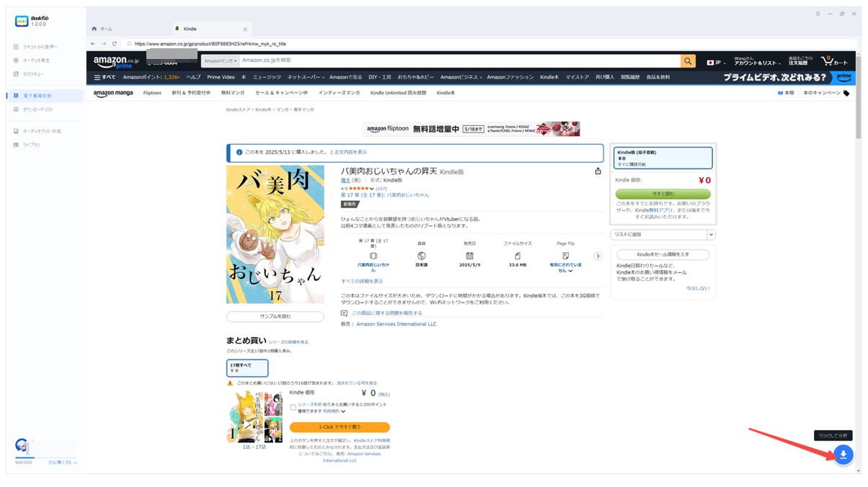Close the Kindle browser tab
The image size is (868, 487).
click(x=245, y=29)
